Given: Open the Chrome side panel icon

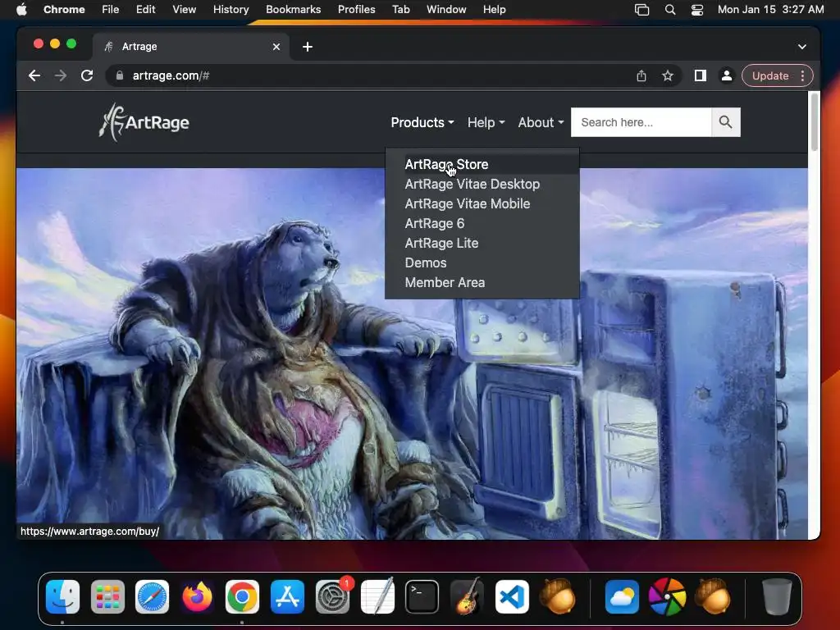Looking at the screenshot, I should pos(701,75).
